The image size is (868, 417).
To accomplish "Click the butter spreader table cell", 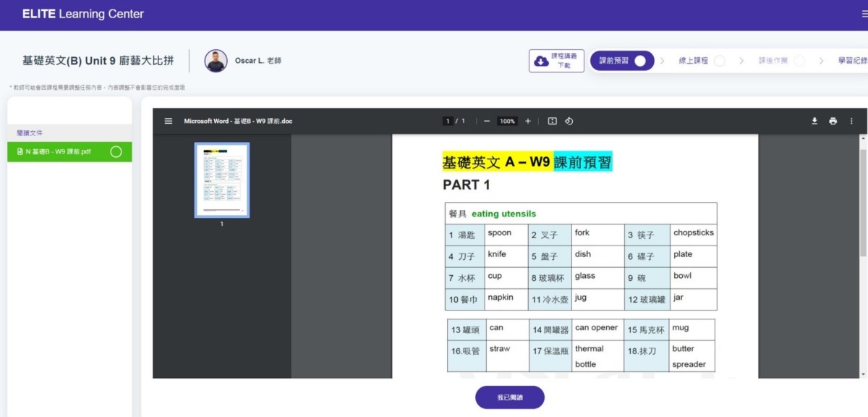I will pyautogui.click(x=692, y=356).
